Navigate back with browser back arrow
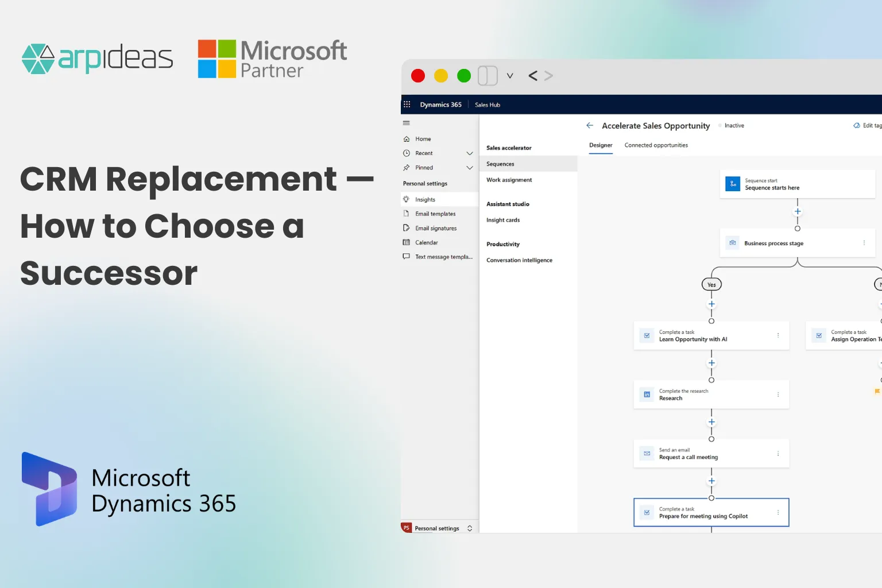 tap(533, 76)
